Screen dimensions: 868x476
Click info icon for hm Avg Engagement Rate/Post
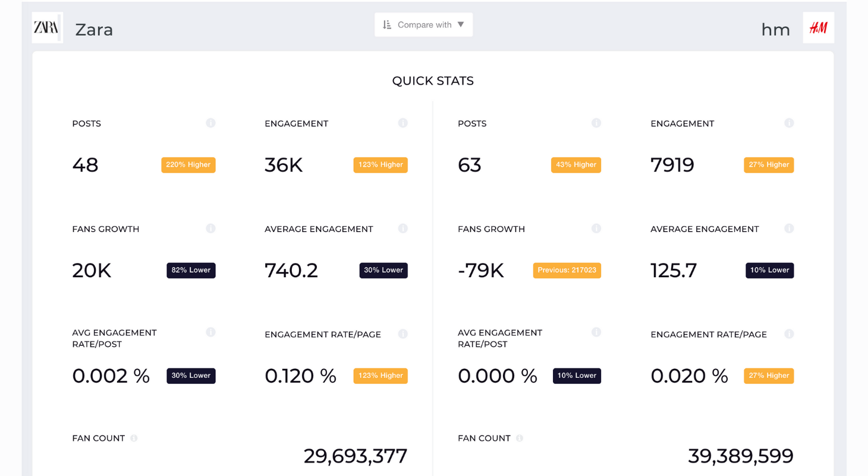(x=596, y=333)
